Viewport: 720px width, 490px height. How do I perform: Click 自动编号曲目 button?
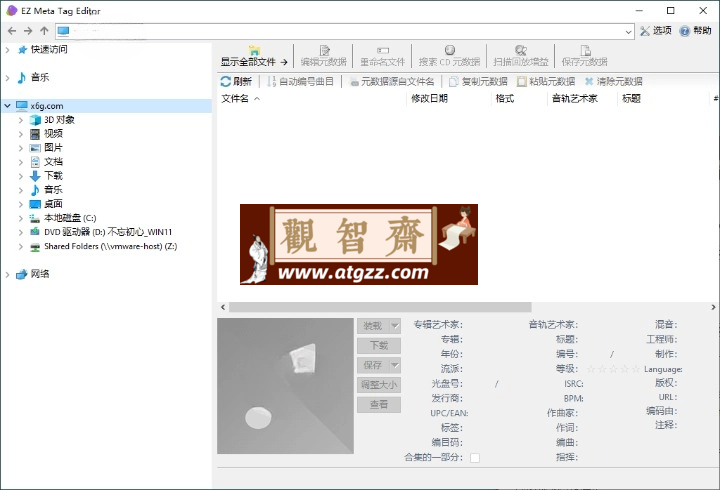tap(300, 82)
